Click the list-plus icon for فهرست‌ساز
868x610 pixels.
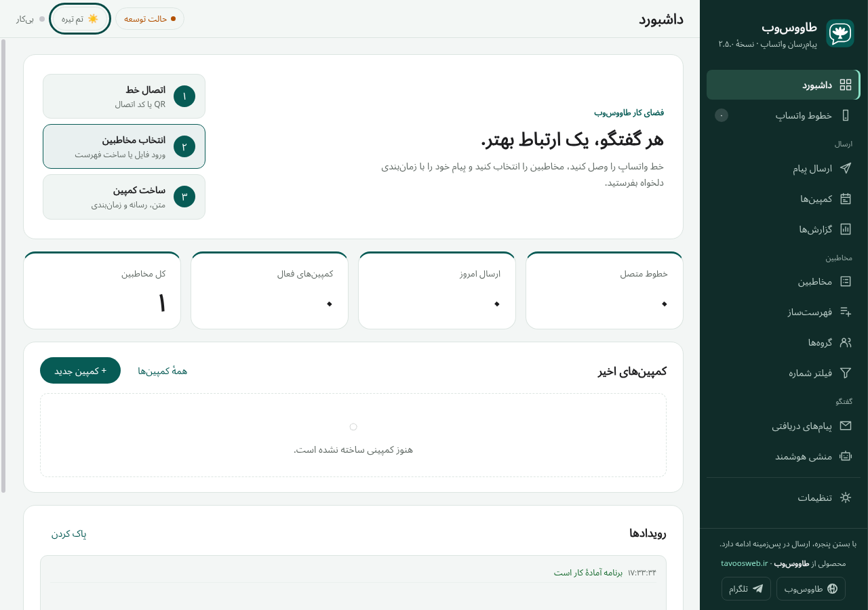click(846, 312)
